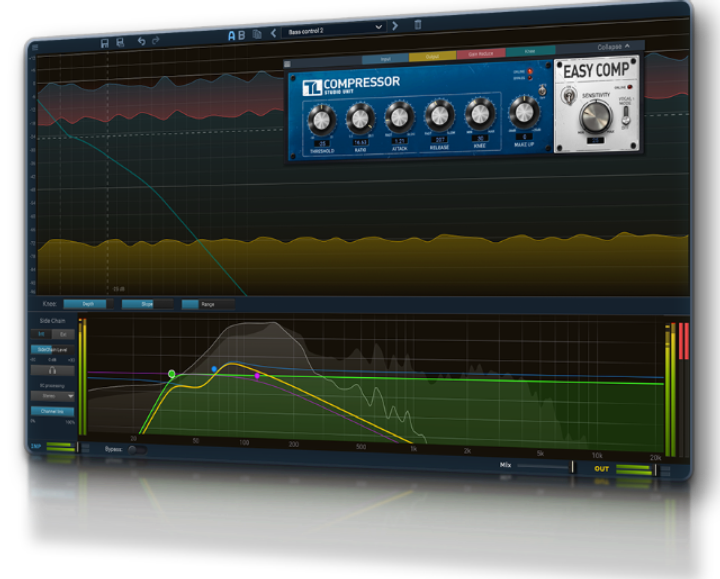The image size is (720, 579).
Task: Select the A comparison state
Action: pos(231,36)
